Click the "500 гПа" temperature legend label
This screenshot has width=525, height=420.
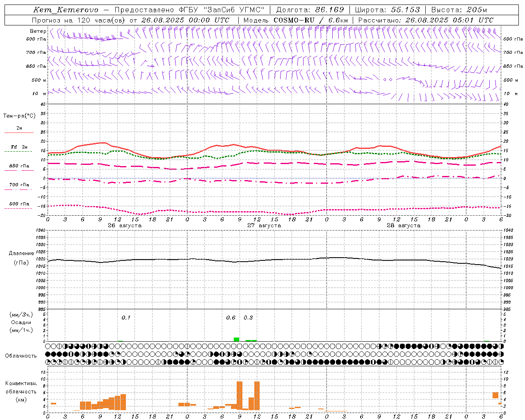tap(19, 203)
